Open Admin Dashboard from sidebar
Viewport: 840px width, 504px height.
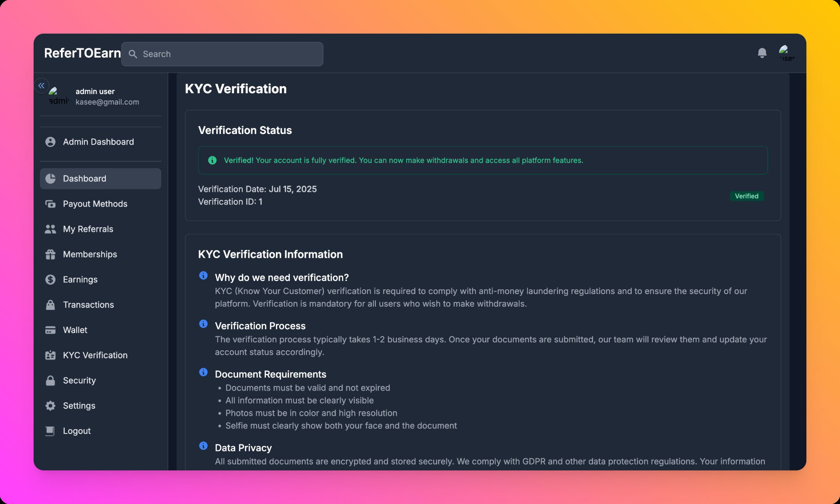click(x=98, y=142)
